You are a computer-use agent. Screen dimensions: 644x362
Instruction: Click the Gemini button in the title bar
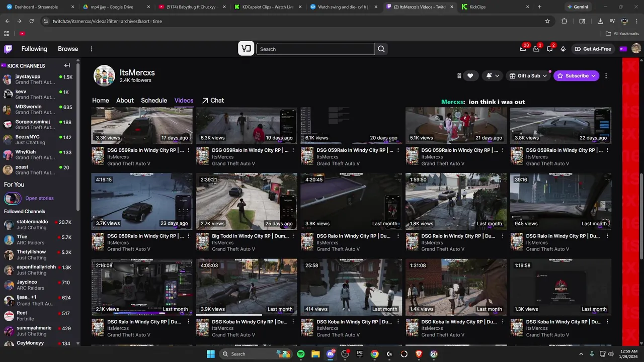(x=577, y=7)
